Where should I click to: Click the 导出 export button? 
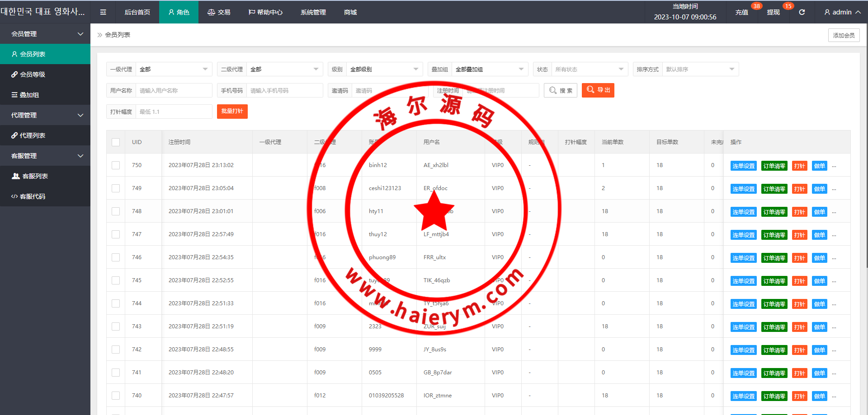[x=598, y=90]
